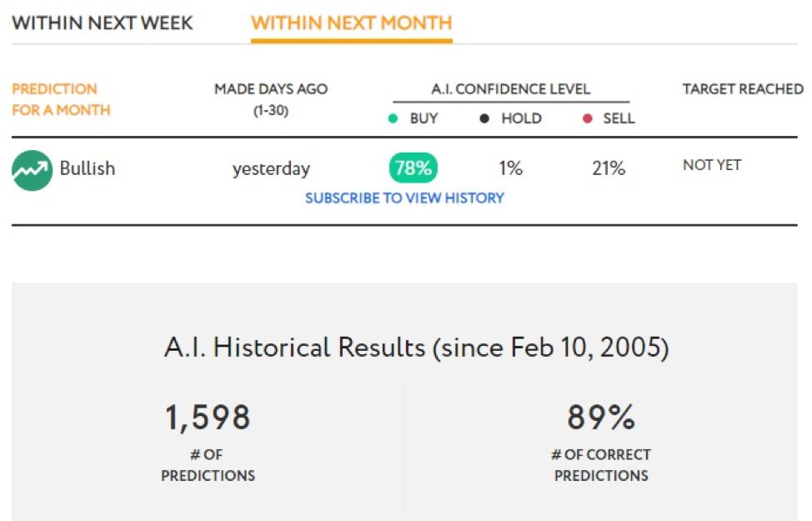This screenshot has width=812, height=521.
Task: Click the 1% hold confidence value
Action: pyautogui.click(x=510, y=168)
